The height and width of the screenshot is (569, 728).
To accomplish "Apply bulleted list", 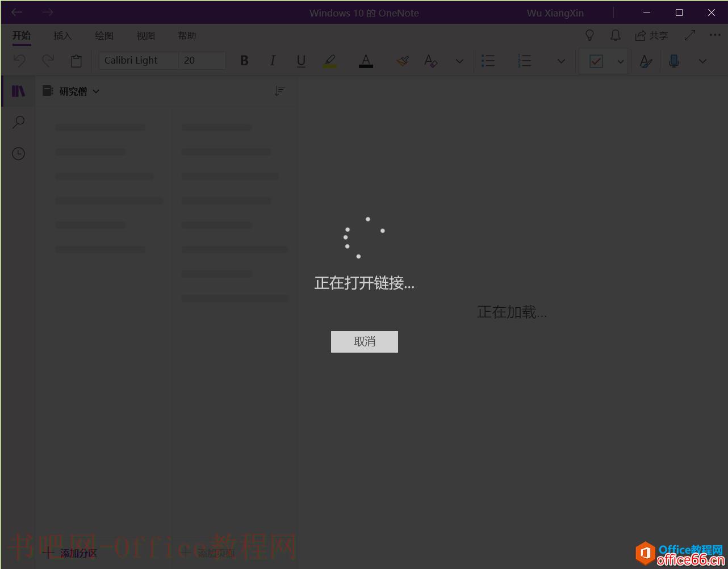I will click(488, 60).
